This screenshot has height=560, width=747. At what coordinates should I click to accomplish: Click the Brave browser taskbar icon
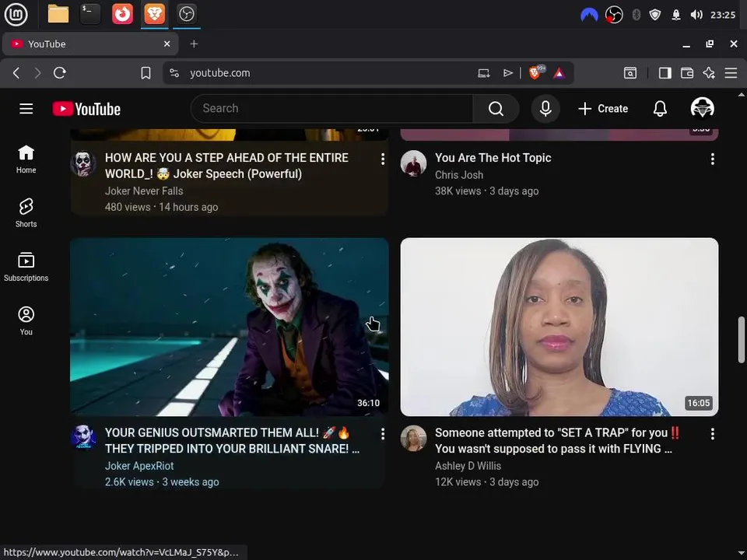coord(154,14)
